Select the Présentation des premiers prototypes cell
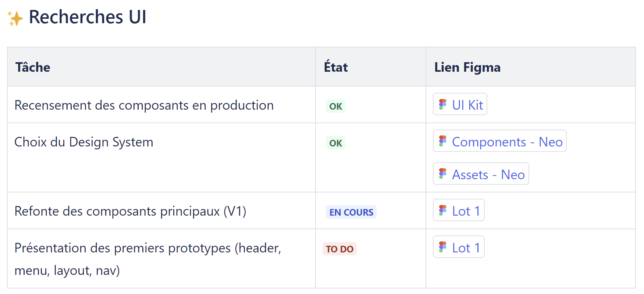 click(x=147, y=259)
